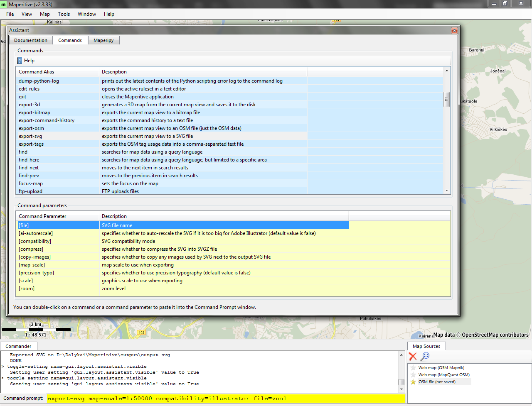This screenshot has width=532, height=406.
Task: Click the Maperitive app icon in title bar
Action: pyautogui.click(x=4, y=4)
